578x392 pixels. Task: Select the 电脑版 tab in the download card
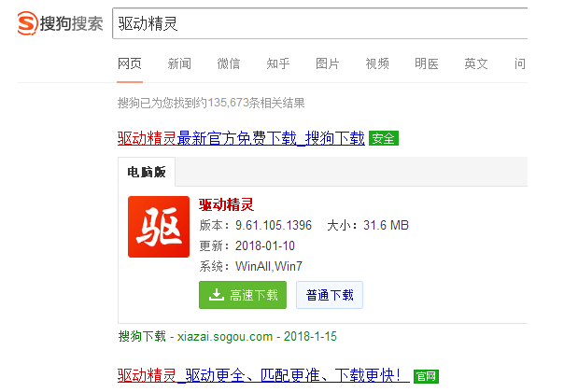(x=146, y=172)
